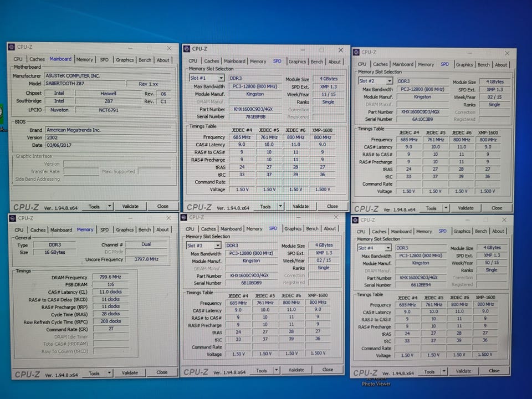The width and height of the screenshot is (532, 399).
Task: Open the Slot #1 memory slot dropdown
Action: (x=221, y=78)
